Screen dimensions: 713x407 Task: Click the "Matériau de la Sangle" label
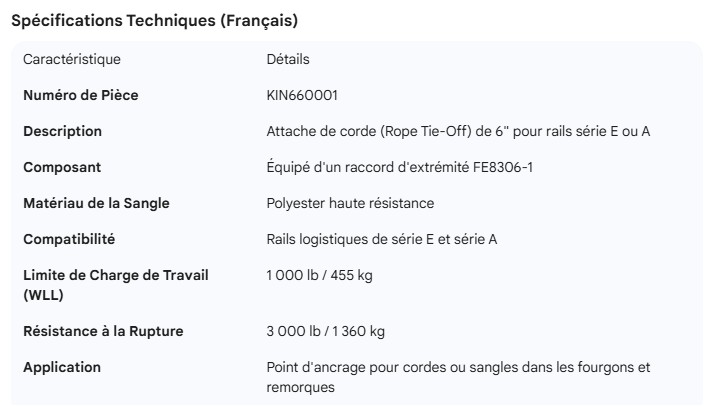coord(96,204)
